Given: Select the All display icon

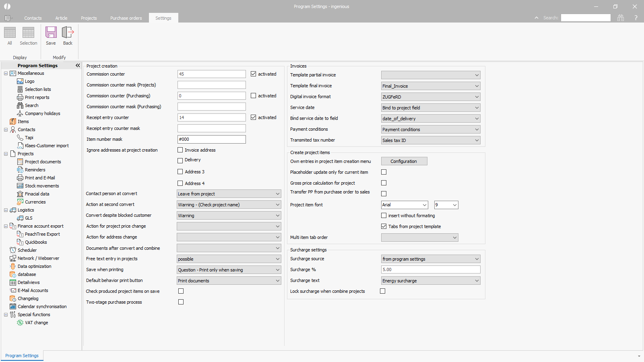Looking at the screenshot, I should click(10, 33).
